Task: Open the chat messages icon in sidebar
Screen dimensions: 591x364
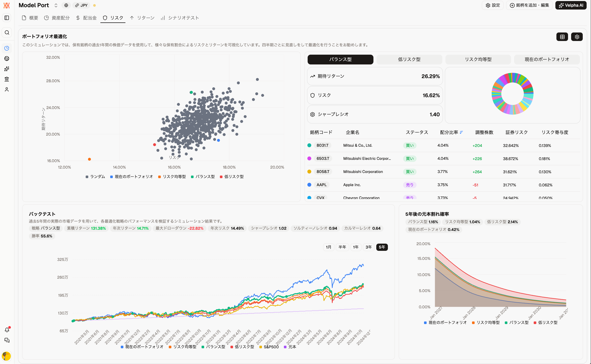Action: (7, 340)
